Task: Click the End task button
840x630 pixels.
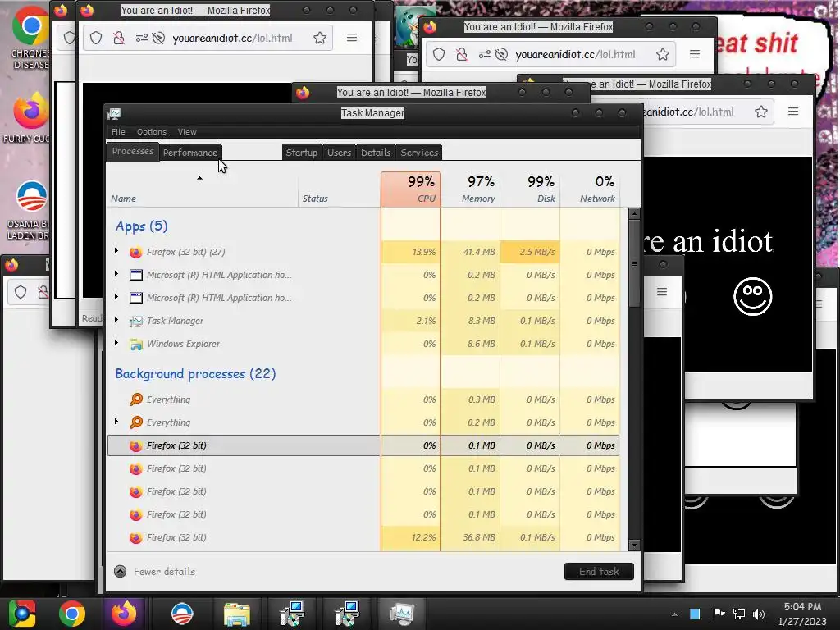Action: tap(599, 572)
